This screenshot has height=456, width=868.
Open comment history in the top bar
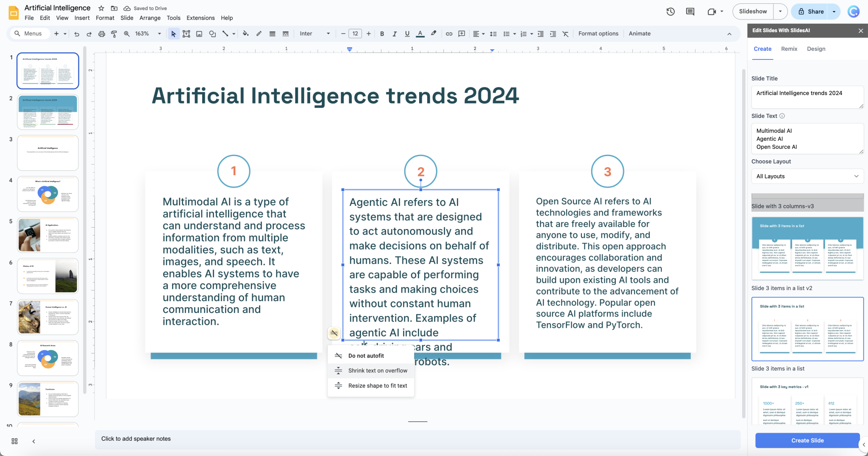click(690, 11)
